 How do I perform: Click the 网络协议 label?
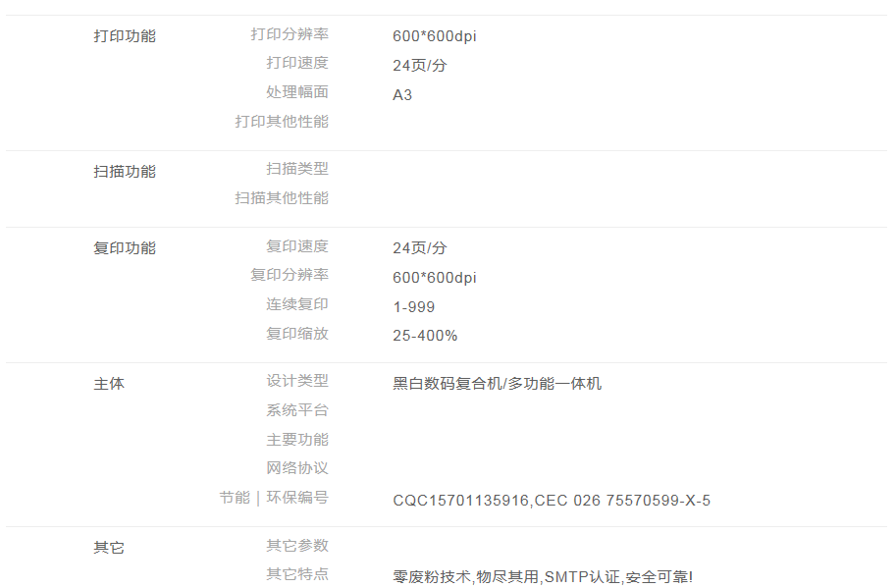coord(297,468)
